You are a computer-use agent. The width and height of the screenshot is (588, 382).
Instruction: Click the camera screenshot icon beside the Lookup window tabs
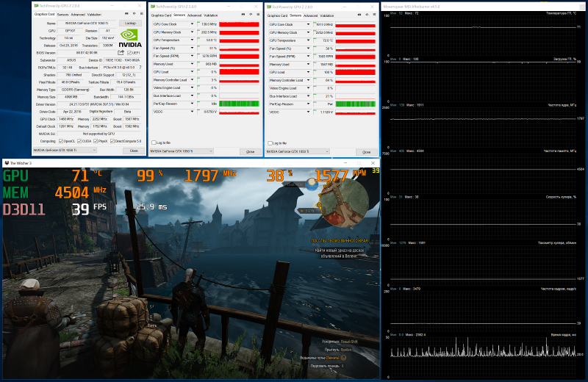125,15
